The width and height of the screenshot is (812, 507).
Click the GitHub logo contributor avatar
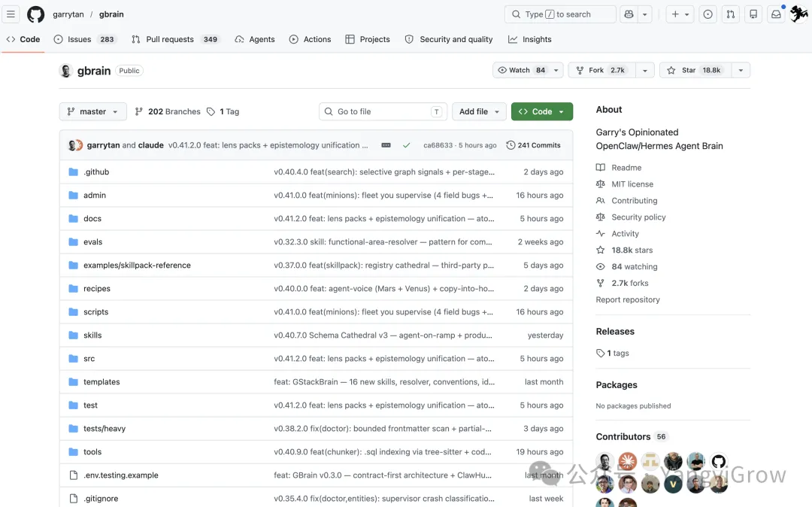pos(719,461)
